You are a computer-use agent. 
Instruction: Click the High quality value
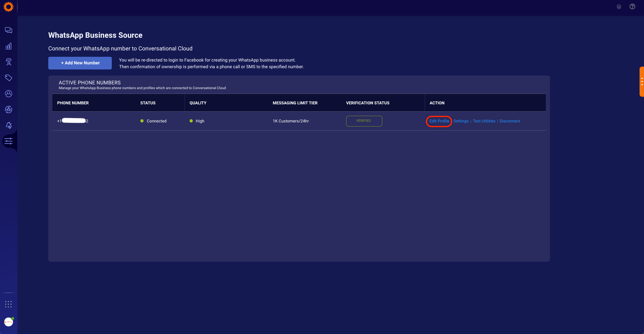point(200,121)
